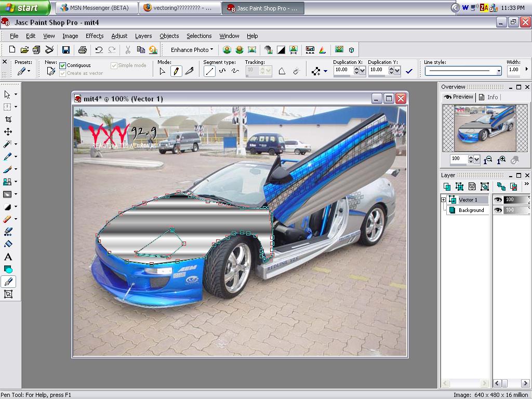Screen dimensions: 532x399
Task: Click the New Raster Layer icon
Action: coord(447,187)
